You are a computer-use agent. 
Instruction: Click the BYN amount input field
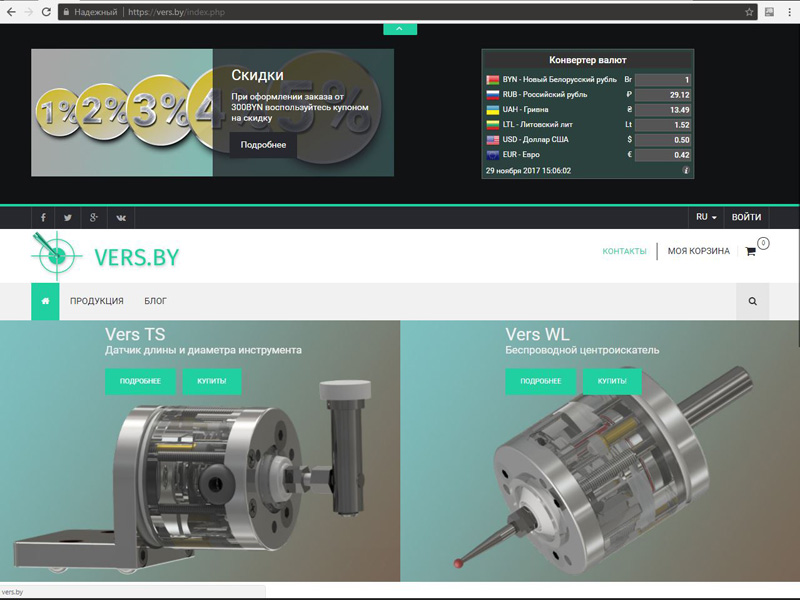(x=663, y=80)
